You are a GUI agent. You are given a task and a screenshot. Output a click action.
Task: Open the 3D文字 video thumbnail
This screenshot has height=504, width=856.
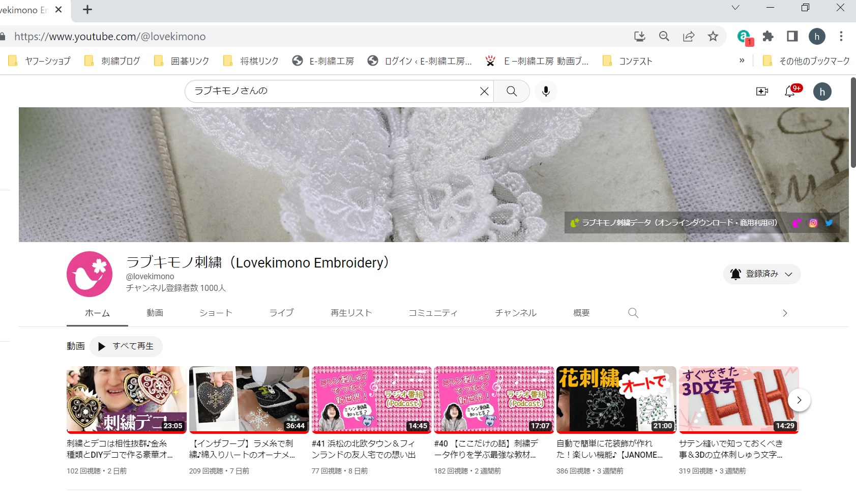(739, 400)
